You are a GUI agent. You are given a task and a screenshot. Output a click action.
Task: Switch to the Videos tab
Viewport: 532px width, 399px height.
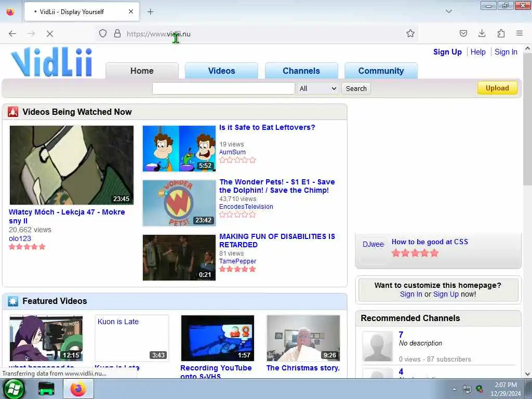(221, 71)
